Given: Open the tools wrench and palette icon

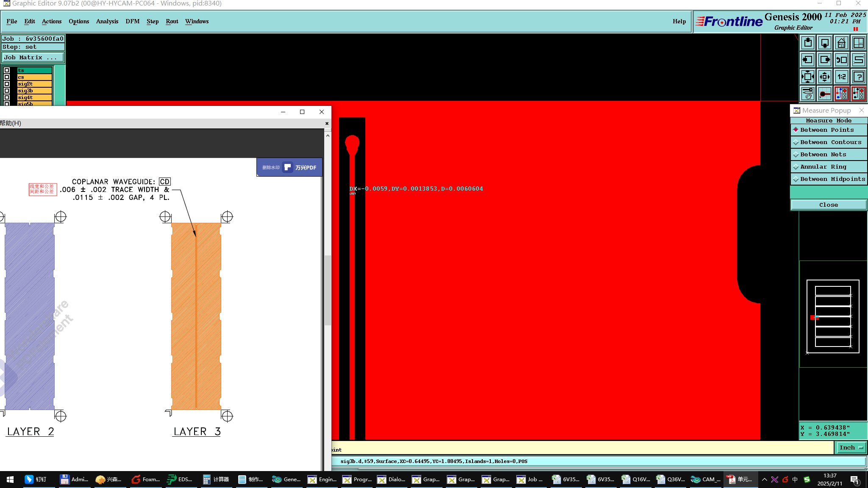Looking at the screenshot, I should pos(808,94).
